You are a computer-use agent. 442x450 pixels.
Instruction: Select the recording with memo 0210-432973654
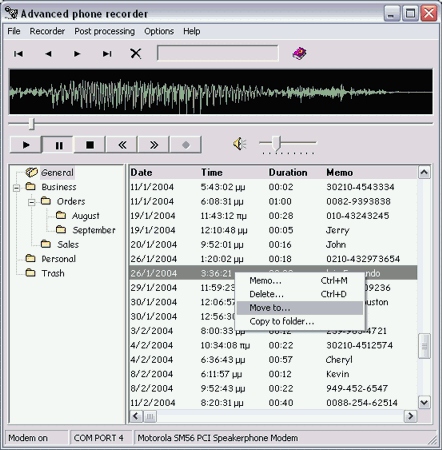point(273,259)
